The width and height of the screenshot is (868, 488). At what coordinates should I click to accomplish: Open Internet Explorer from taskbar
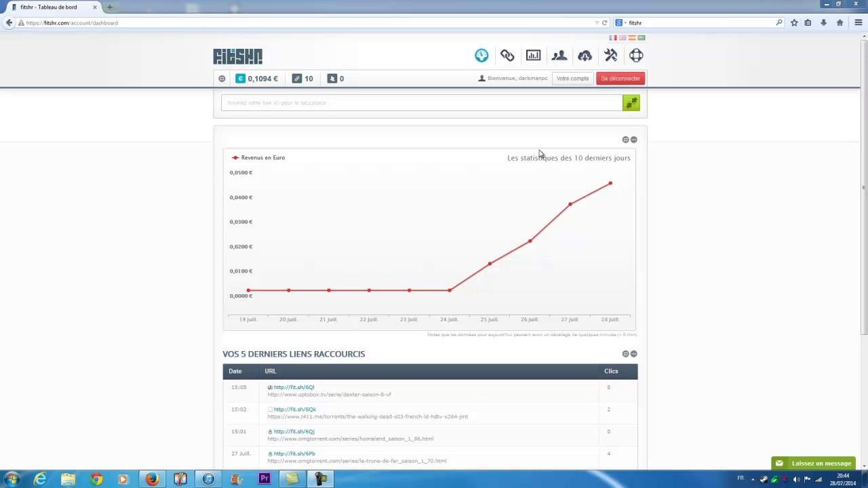pyautogui.click(x=40, y=479)
